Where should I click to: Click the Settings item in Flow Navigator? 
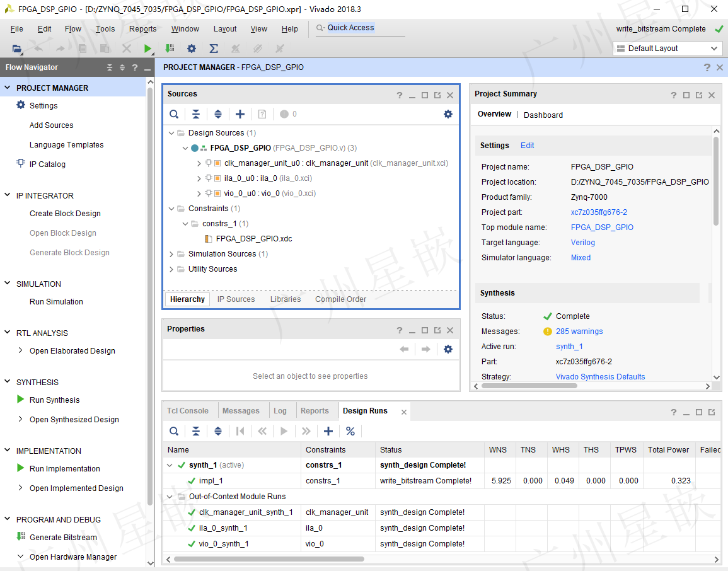[x=43, y=106]
